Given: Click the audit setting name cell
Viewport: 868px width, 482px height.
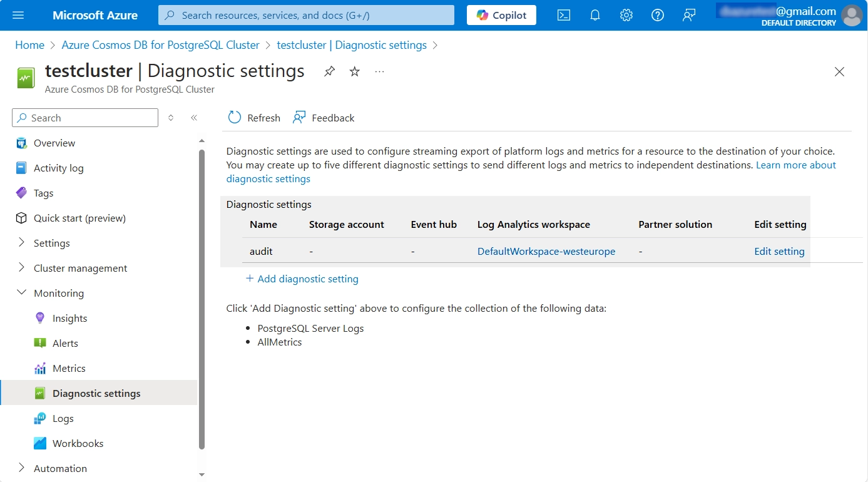Looking at the screenshot, I should click(261, 251).
